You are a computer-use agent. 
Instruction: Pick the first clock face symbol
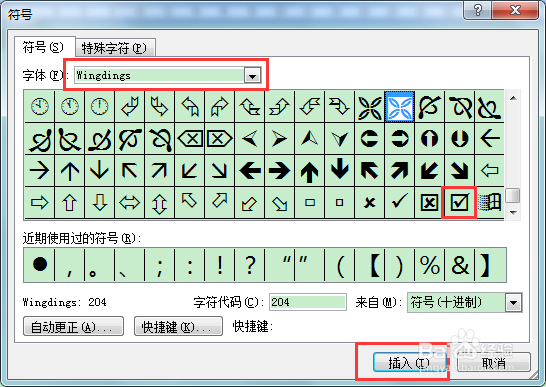39,106
